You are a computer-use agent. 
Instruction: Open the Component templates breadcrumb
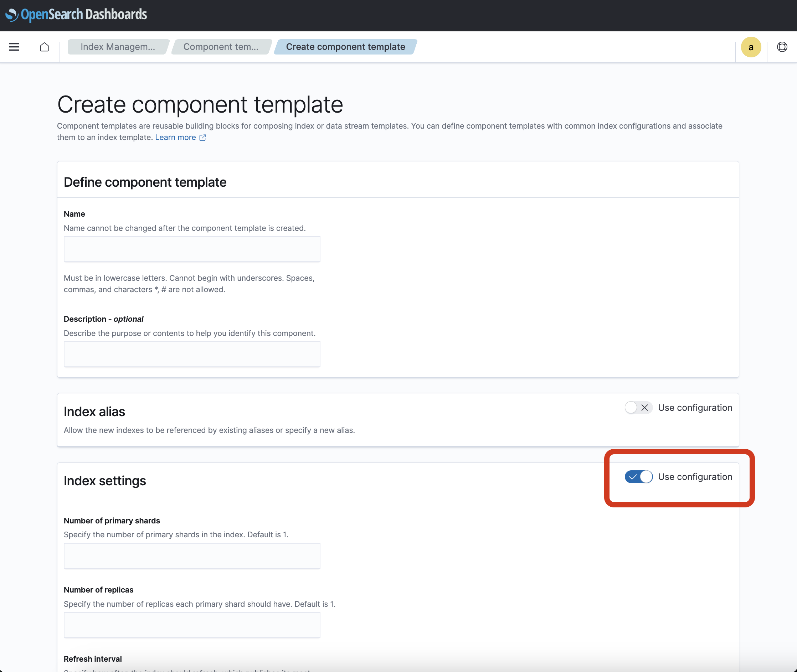(x=220, y=46)
